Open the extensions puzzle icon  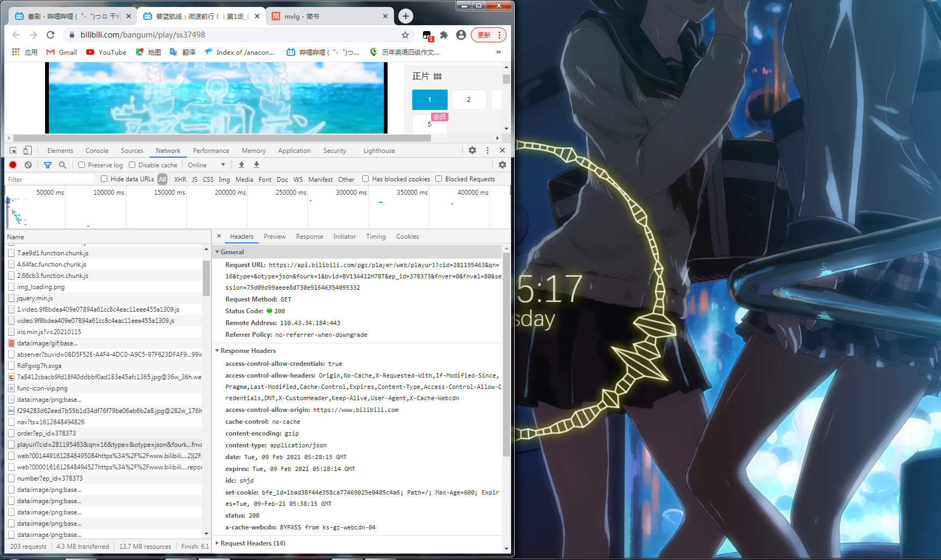pyautogui.click(x=444, y=35)
